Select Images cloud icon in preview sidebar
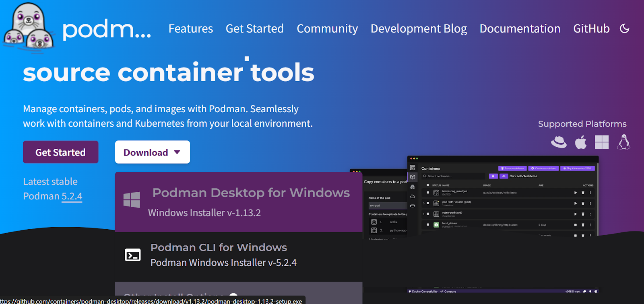Image resolution: width=644 pixels, height=304 pixels. pos(413,196)
